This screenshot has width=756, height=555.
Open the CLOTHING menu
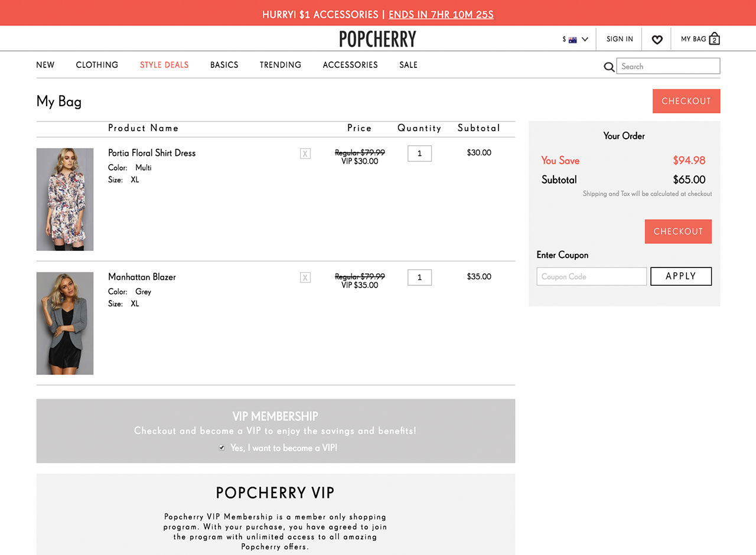tap(97, 65)
